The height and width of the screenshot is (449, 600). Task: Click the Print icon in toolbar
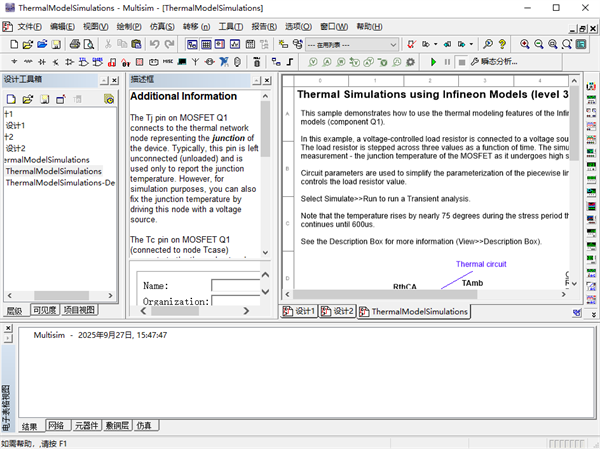tap(73, 45)
